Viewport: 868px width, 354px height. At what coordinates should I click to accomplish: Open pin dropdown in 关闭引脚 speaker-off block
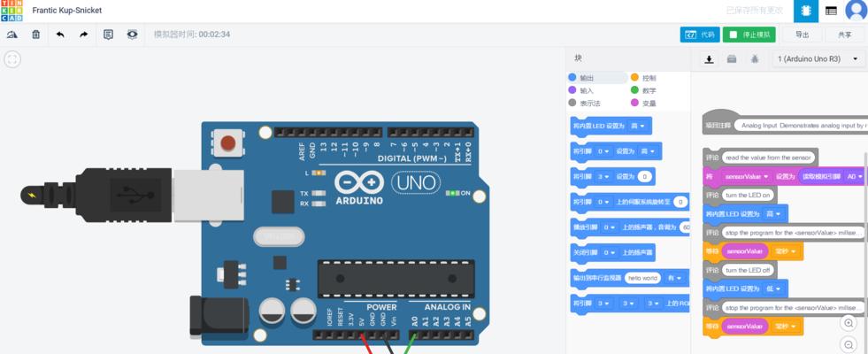coord(610,252)
